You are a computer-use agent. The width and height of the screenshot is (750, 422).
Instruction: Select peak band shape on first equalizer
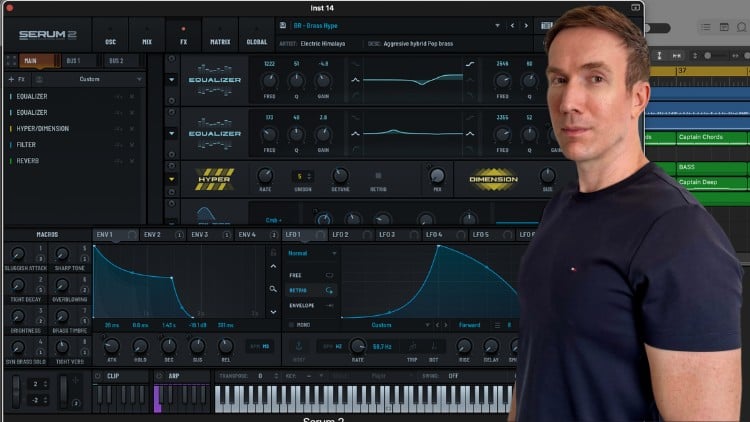355,80
